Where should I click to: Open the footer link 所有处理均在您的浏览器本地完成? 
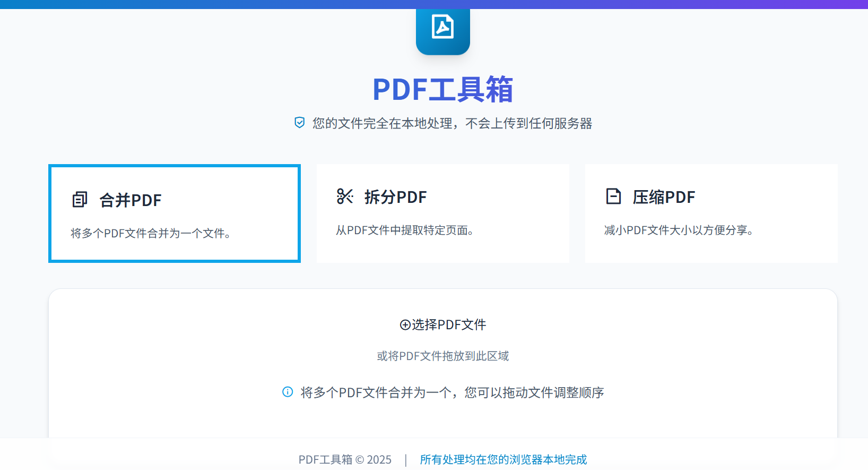pyautogui.click(x=503, y=459)
